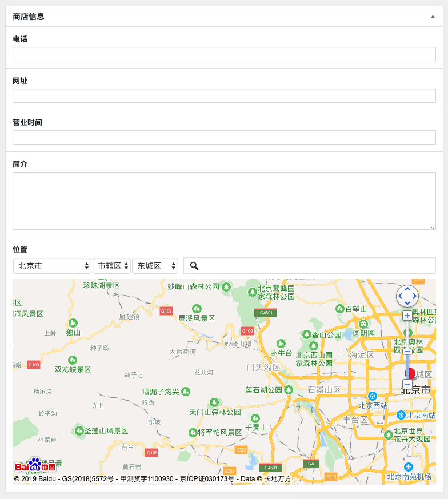
Task: Click the magnifier icon in location search
Action: click(194, 266)
